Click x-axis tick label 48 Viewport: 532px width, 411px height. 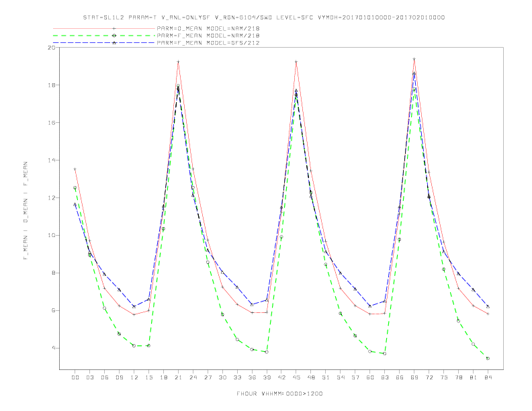pyautogui.click(x=311, y=377)
